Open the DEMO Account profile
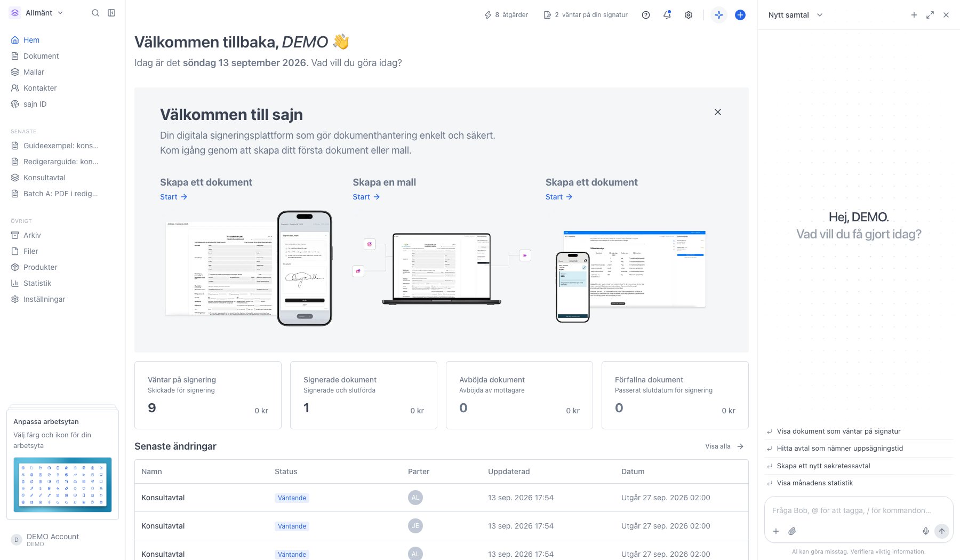This screenshot has height=560, width=960. click(x=62, y=540)
